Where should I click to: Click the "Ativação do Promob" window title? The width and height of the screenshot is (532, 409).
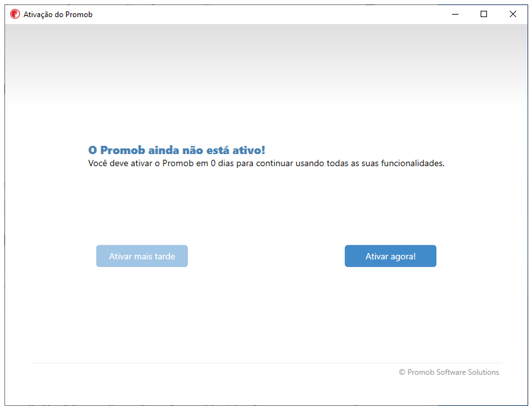[x=58, y=15]
